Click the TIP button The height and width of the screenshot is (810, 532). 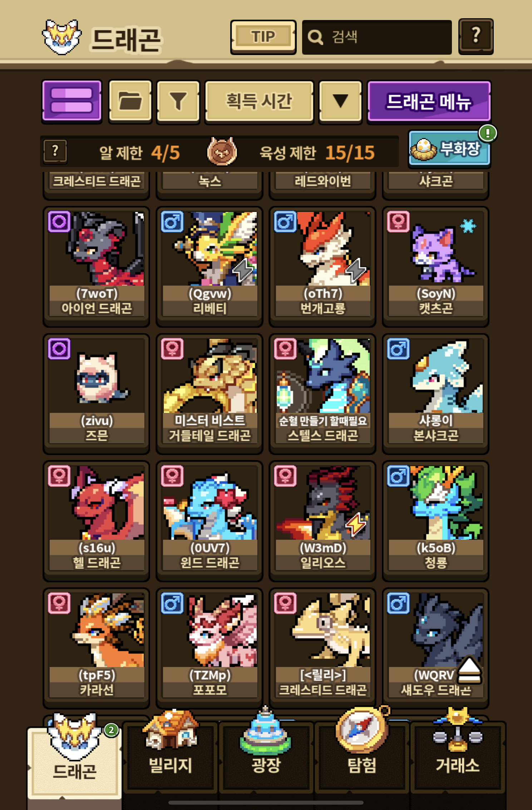pos(263,36)
